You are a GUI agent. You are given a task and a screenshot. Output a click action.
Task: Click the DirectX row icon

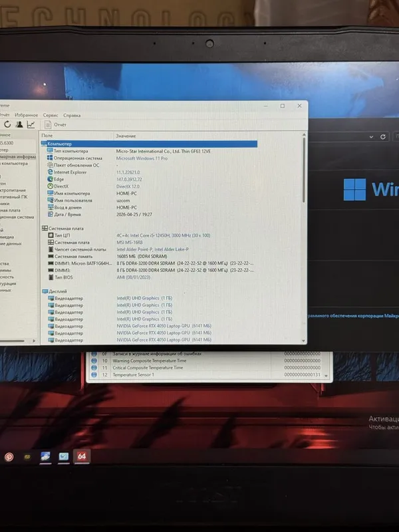tap(51, 186)
